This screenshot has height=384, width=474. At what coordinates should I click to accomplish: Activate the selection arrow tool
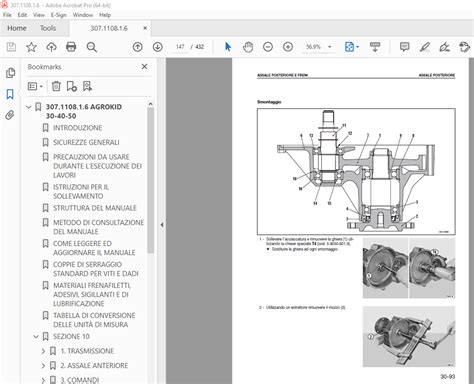(228, 47)
